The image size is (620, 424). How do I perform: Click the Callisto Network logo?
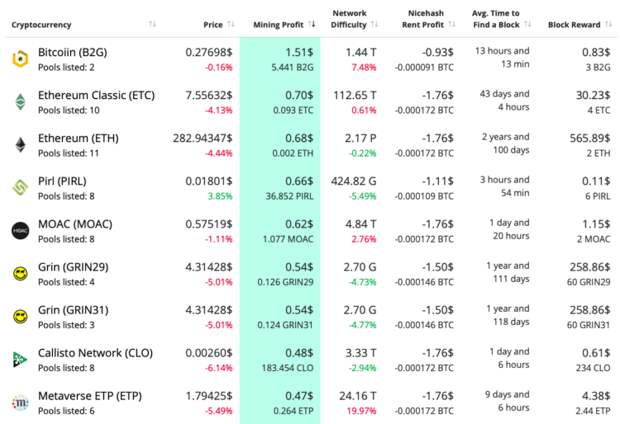[x=20, y=359]
